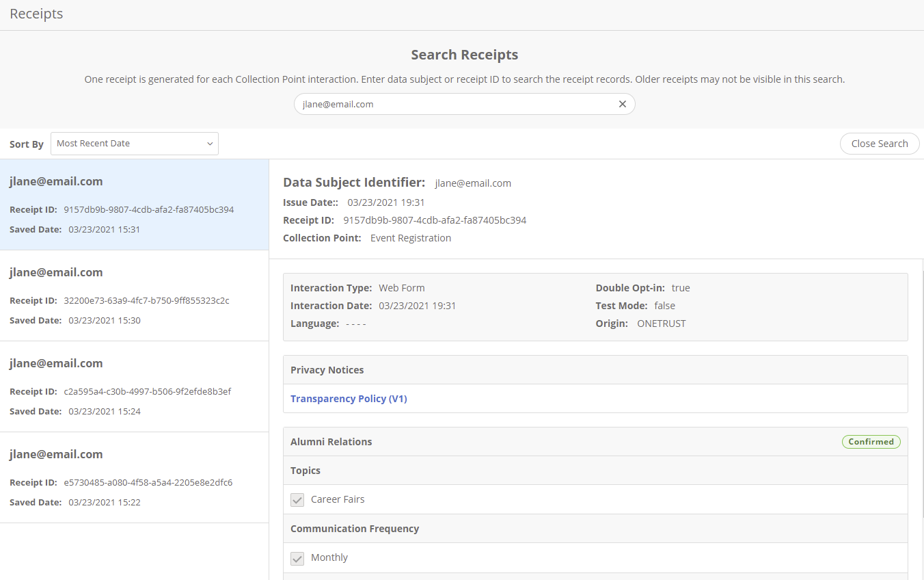Clear the search field with the X icon
924x580 pixels.
[x=622, y=104]
